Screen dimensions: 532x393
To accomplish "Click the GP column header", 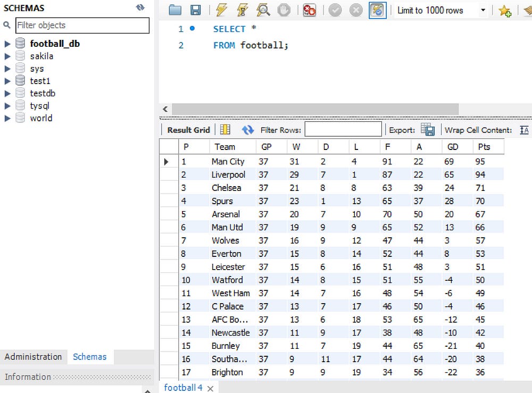I will click(x=271, y=147).
